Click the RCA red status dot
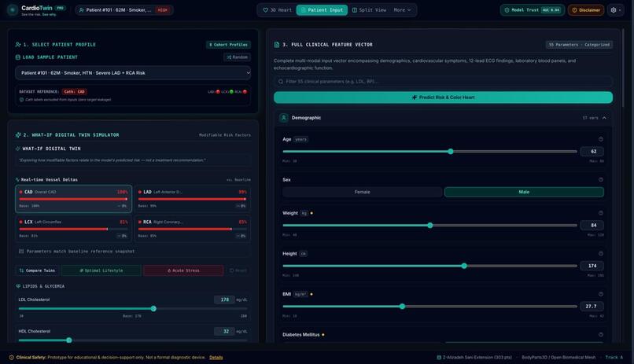The height and width of the screenshot is (364, 634). coord(245,92)
